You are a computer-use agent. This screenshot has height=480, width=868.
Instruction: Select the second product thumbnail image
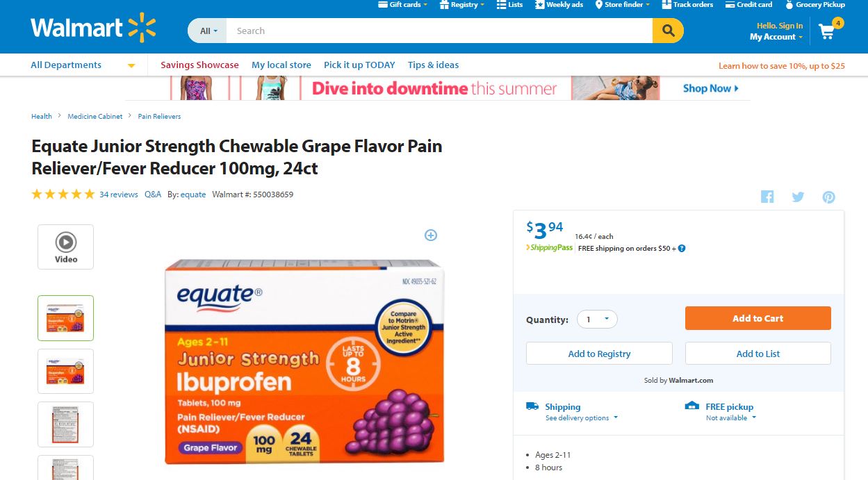point(65,371)
